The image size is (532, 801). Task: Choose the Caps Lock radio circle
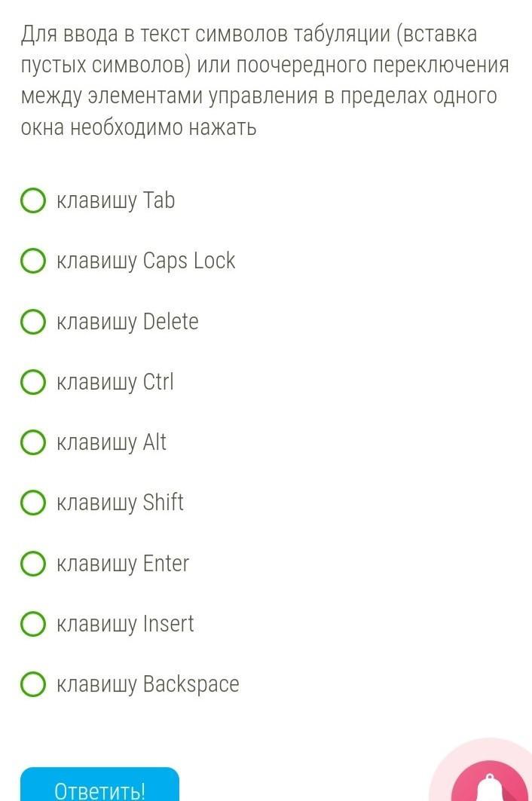[32, 261]
